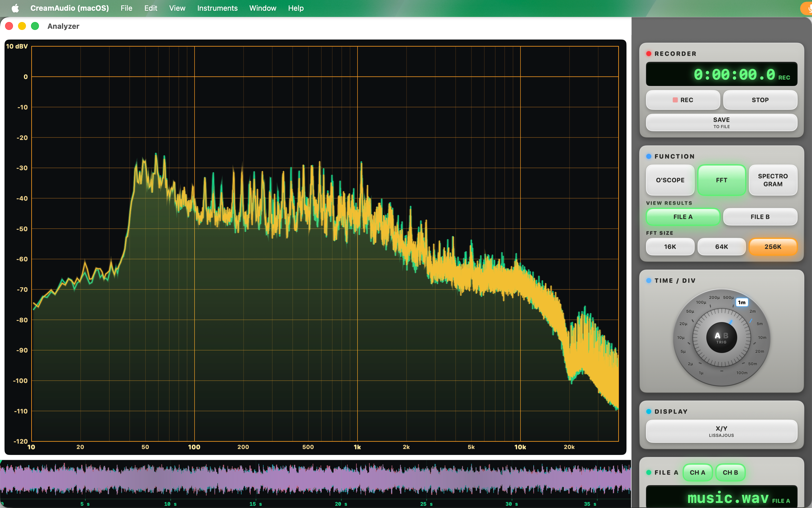Click the 15 s marker on waveform timeline
Image resolution: width=812 pixels, height=508 pixels.
click(x=256, y=504)
